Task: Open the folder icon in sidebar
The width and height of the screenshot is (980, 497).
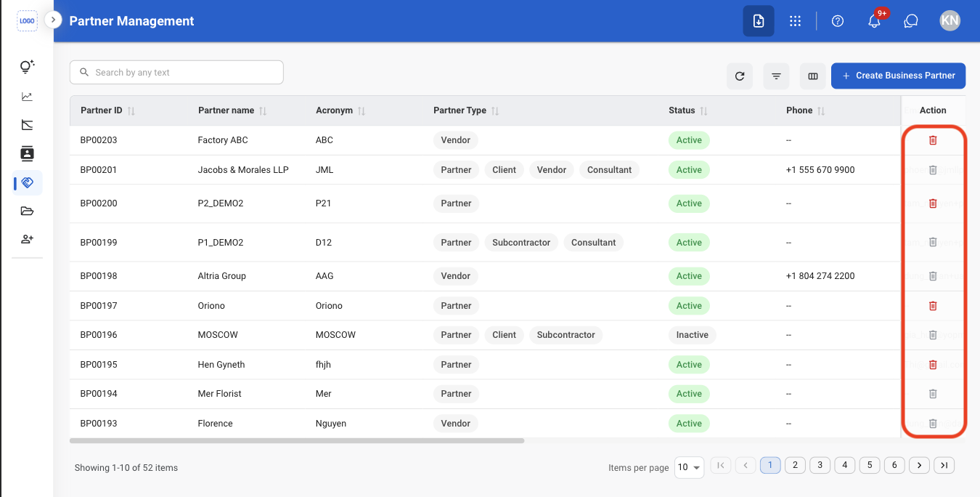Action: (27, 211)
